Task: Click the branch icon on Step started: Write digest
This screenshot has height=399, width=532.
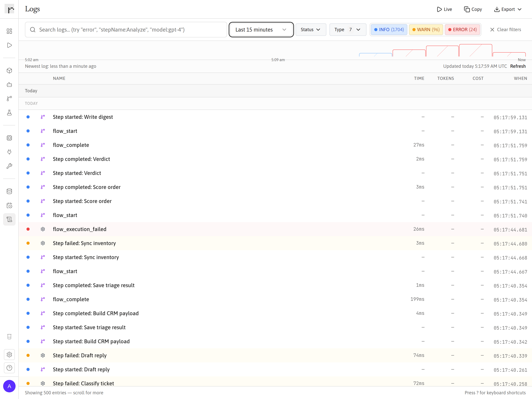Action: tap(43, 117)
